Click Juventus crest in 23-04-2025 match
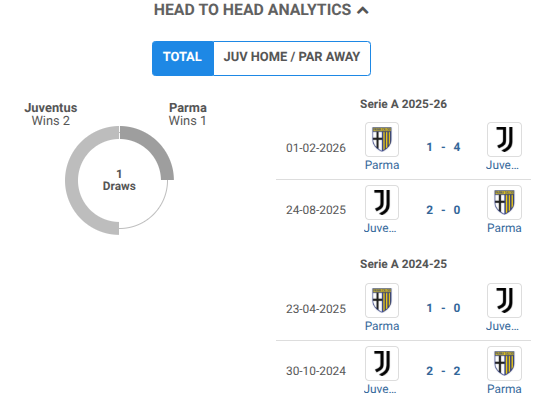The width and height of the screenshot is (550, 409). click(x=504, y=300)
